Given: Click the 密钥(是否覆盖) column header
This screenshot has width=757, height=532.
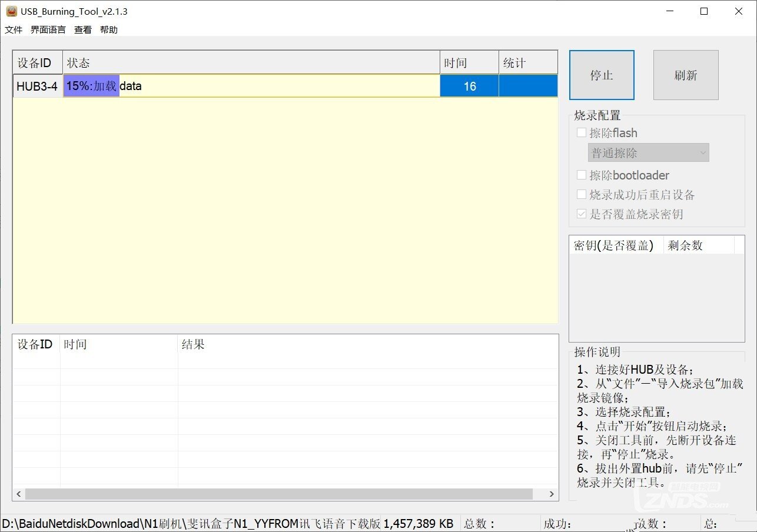Looking at the screenshot, I should point(615,245).
